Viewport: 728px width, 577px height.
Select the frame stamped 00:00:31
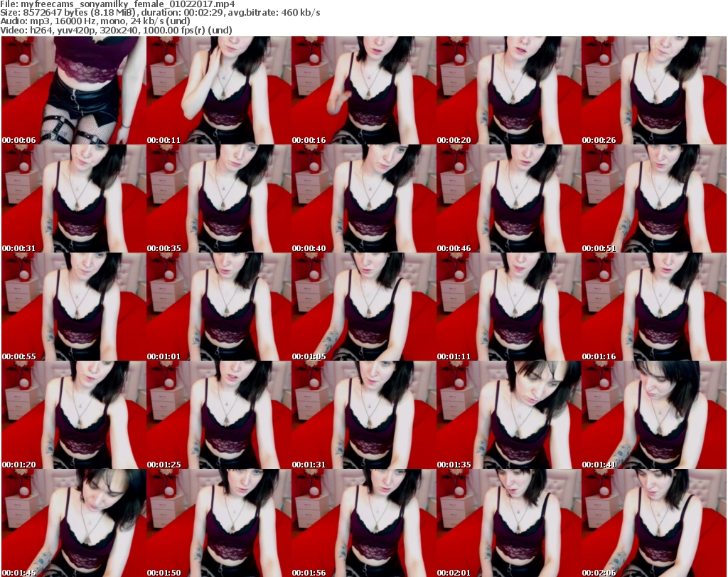point(73,198)
